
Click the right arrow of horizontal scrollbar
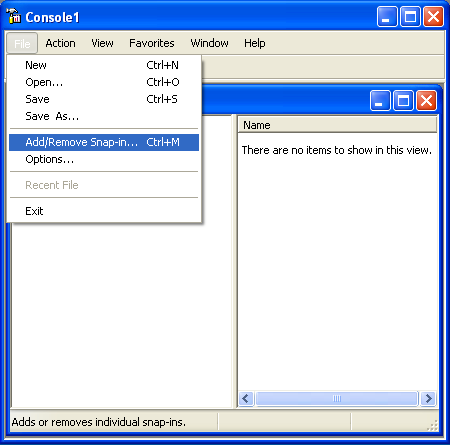(428, 398)
